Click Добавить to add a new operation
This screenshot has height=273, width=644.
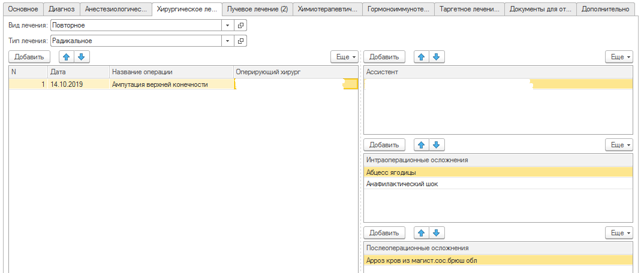click(x=29, y=57)
